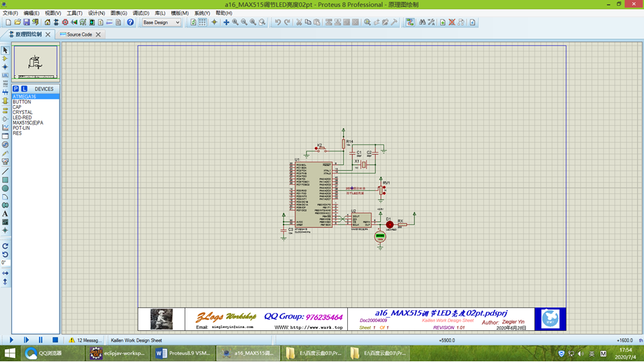Save the project using the floppy icon
This screenshot has height=362, width=644.
[x=26, y=22]
